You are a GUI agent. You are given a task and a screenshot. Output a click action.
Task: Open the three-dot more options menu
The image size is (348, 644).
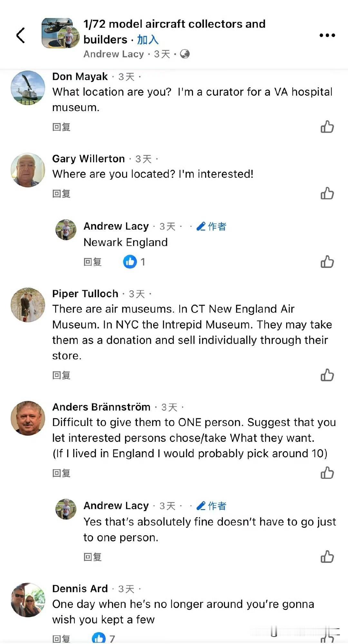(x=327, y=35)
